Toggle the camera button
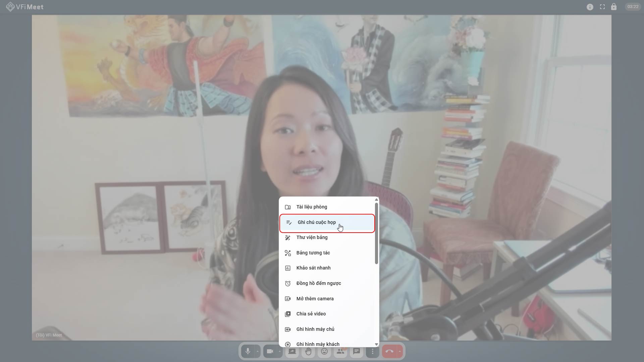The width and height of the screenshot is (644, 362). coord(270,351)
